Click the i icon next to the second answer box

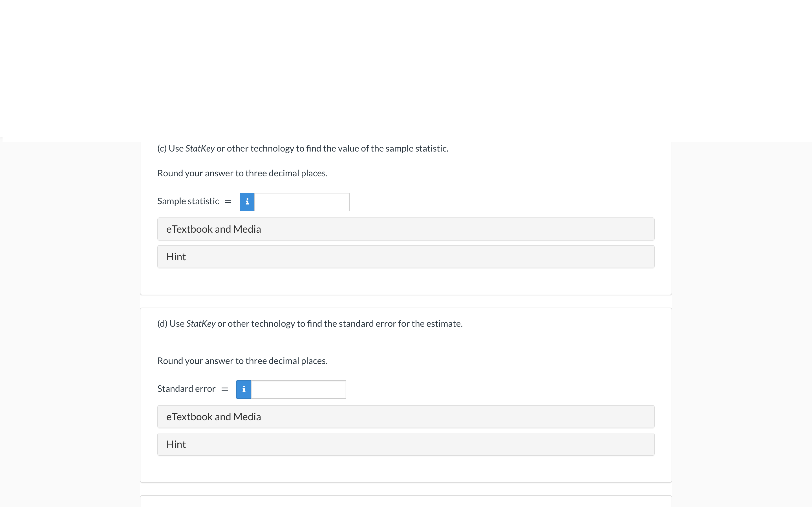click(x=244, y=389)
